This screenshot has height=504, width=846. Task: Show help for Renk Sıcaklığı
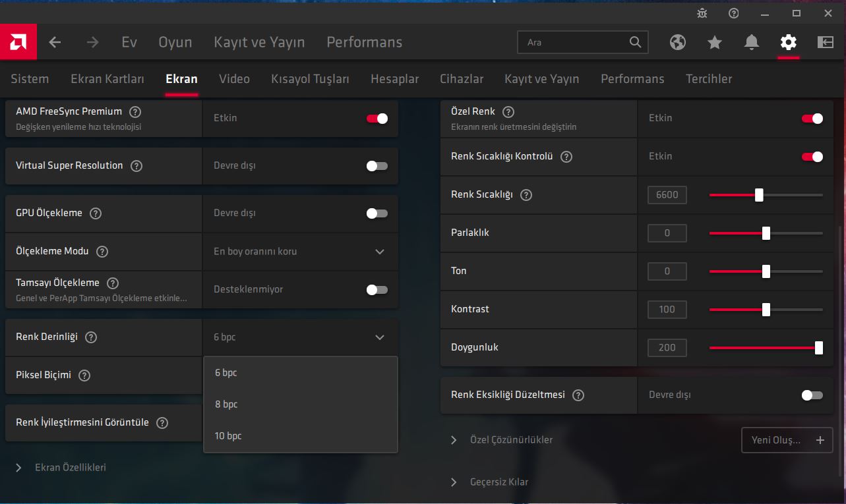click(x=526, y=195)
